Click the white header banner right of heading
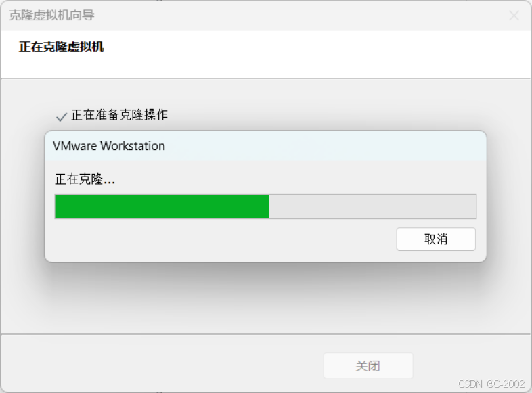Viewport: 532px width, 393px height. click(315, 54)
